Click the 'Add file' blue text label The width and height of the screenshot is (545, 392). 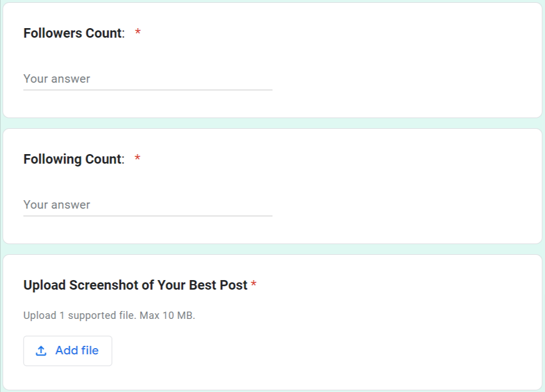pyautogui.click(x=77, y=351)
